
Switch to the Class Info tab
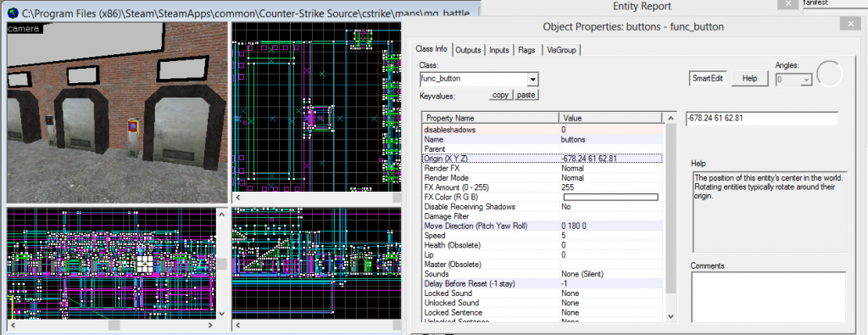[x=431, y=48]
